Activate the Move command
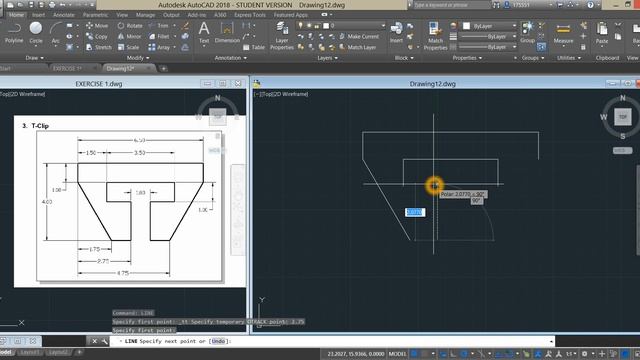 tap(97, 26)
